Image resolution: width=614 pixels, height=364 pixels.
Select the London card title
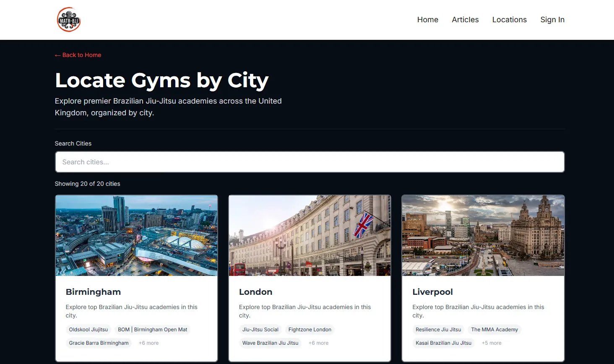(x=255, y=292)
